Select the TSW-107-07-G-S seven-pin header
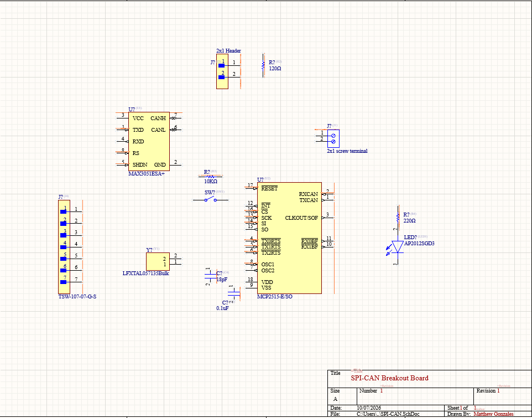Image resolution: width=532 pixels, height=418 pixels. click(64, 247)
